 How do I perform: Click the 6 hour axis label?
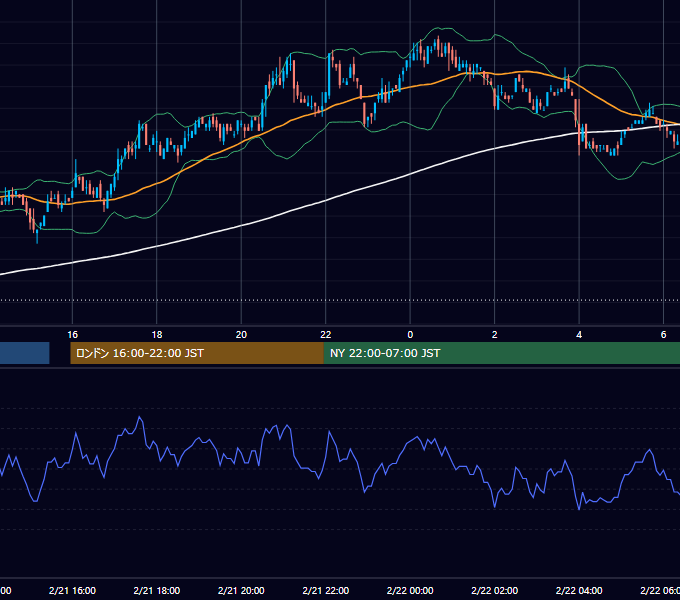[x=663, y=335]
